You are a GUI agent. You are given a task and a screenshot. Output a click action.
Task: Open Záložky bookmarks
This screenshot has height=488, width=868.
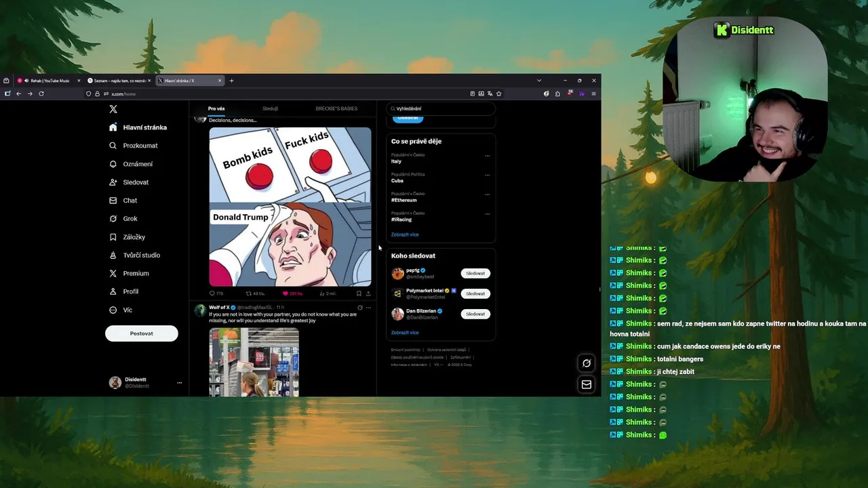pos(127,237)
